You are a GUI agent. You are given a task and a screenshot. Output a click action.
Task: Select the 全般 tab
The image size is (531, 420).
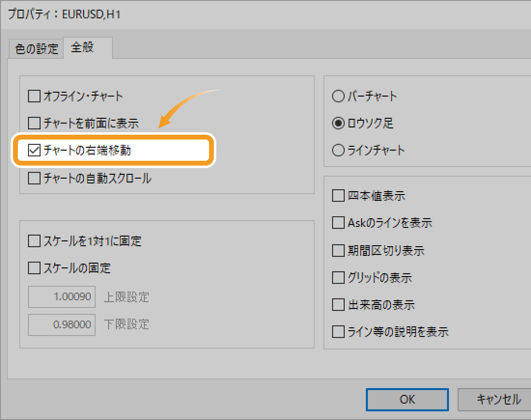pos(88,47)
